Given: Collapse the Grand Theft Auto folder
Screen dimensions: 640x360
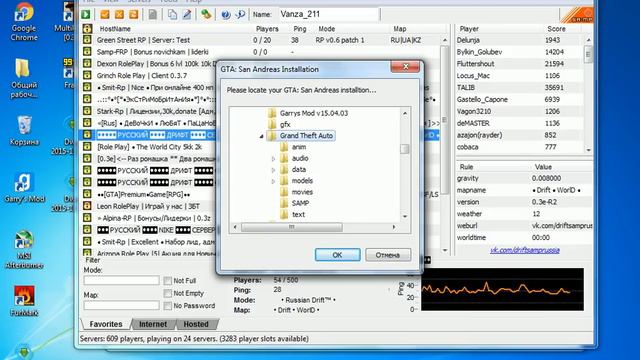Looking at the screenshot, I should point(261,136).
